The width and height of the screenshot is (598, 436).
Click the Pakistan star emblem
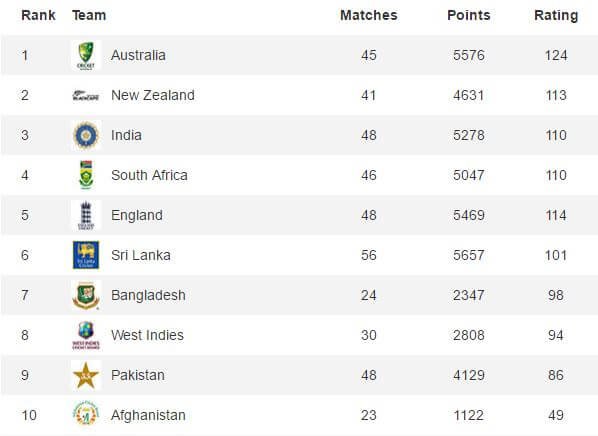(x=86, y=375)
